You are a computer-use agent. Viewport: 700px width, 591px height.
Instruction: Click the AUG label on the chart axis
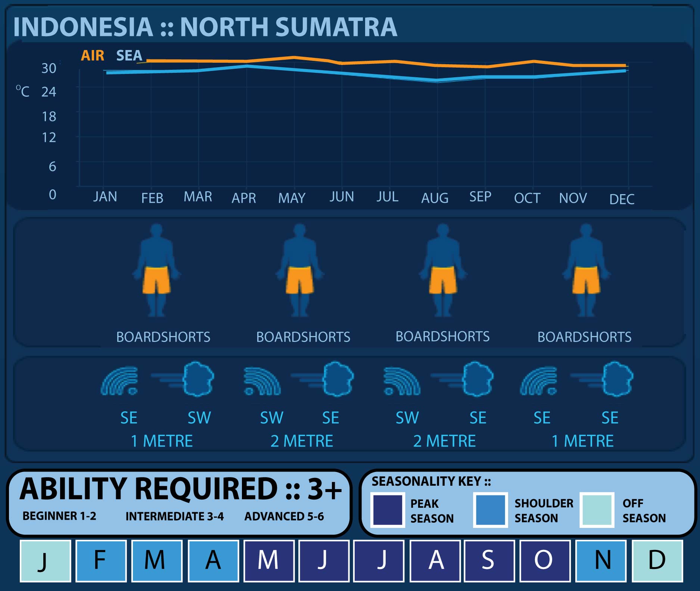click(435, 198)
